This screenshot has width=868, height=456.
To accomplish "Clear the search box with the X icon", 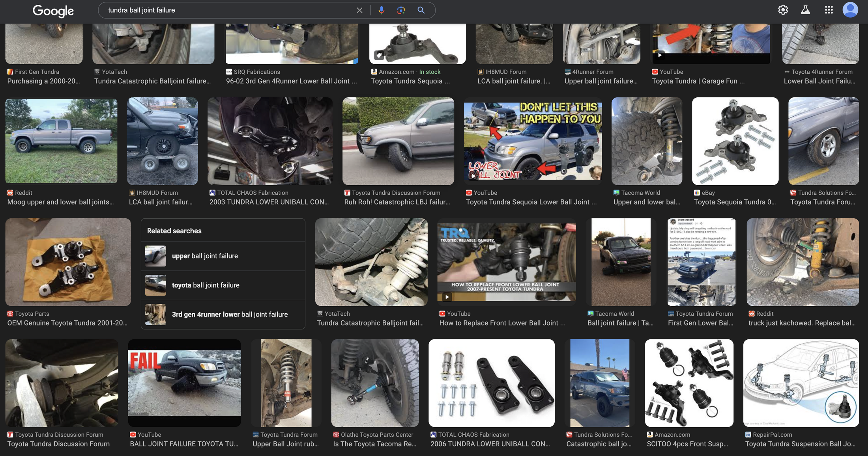I will pyautogui.click(x=359, y=10).
